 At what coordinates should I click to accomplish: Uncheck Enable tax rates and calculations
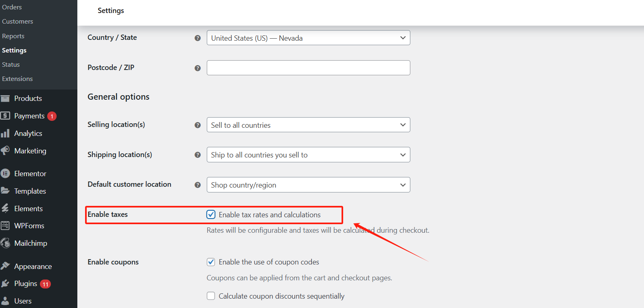[211, 215]
